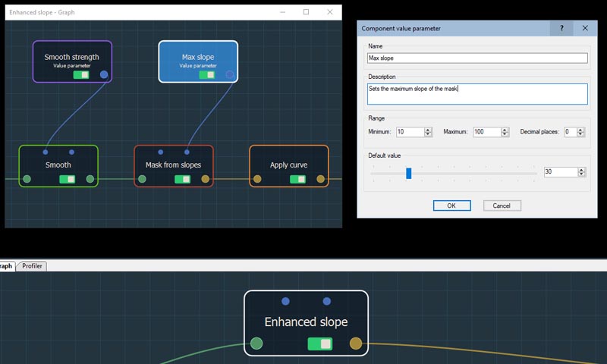Disable the Smooth node switch
The width and height of the screenshot is (607, 364).
67,179
